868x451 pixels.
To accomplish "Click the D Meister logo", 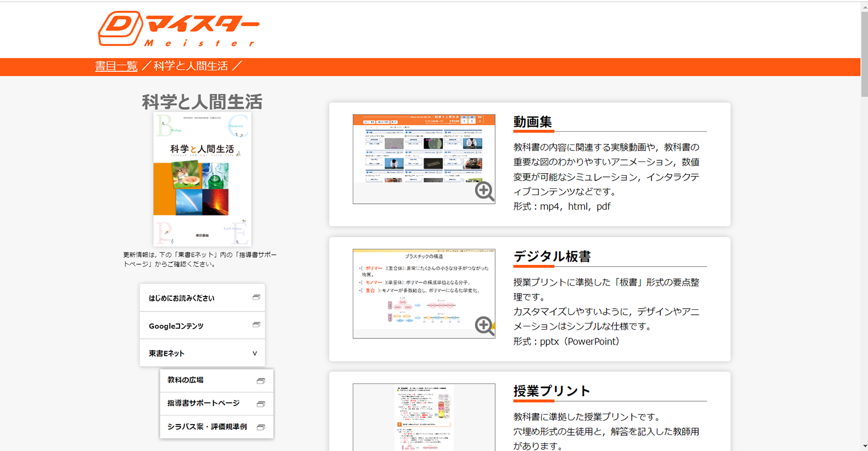I will [178, 29].
